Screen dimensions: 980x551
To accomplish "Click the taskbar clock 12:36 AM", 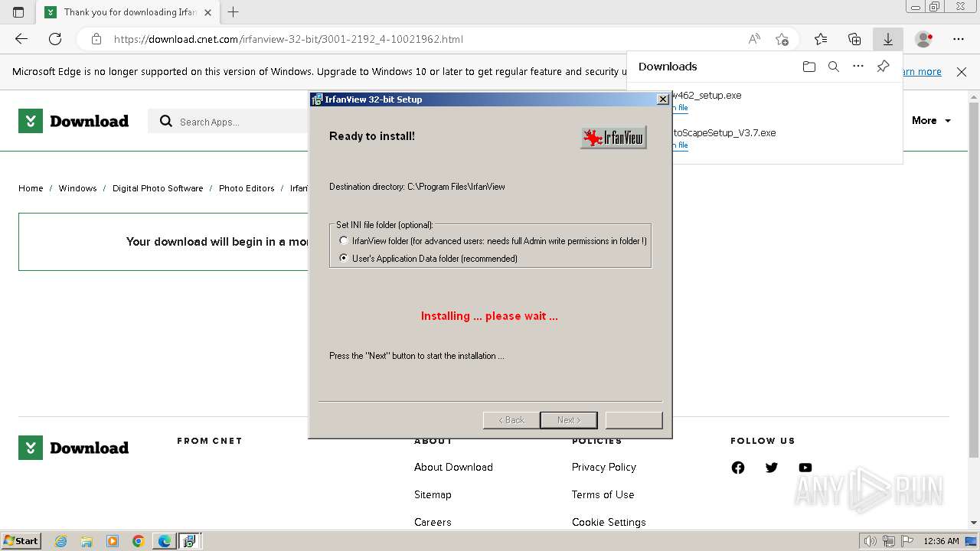I will pos(941,541).
